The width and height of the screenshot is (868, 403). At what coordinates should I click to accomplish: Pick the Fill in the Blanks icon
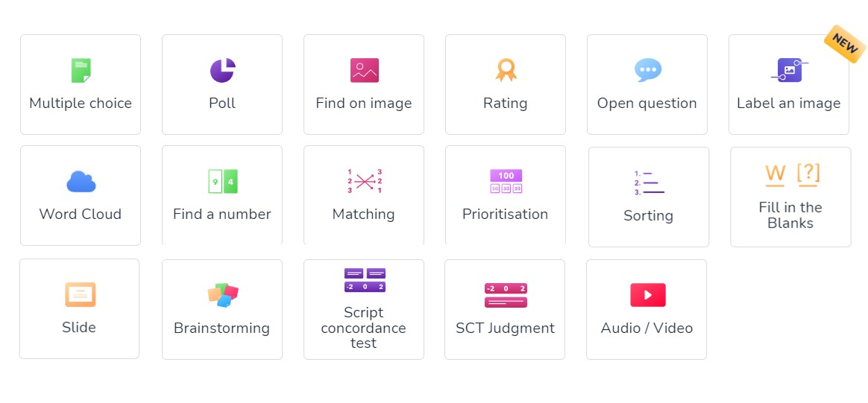[x=792, y=175]
